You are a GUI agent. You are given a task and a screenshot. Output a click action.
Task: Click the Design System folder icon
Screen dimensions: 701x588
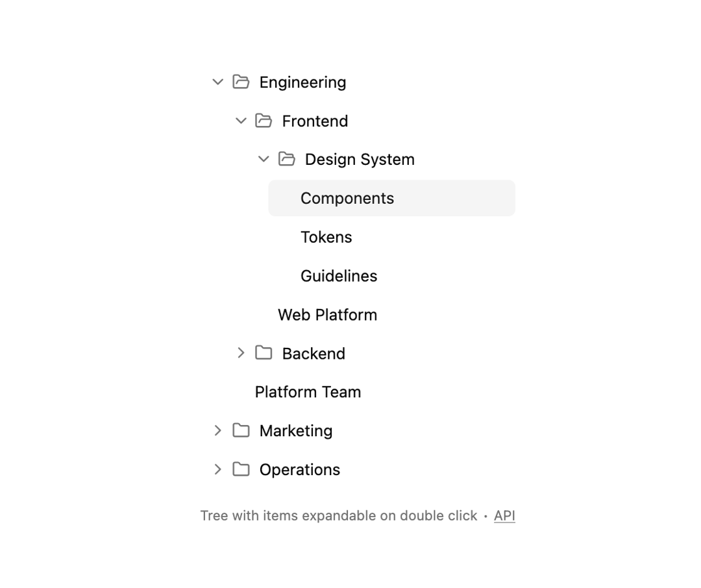tap(287, 159)
